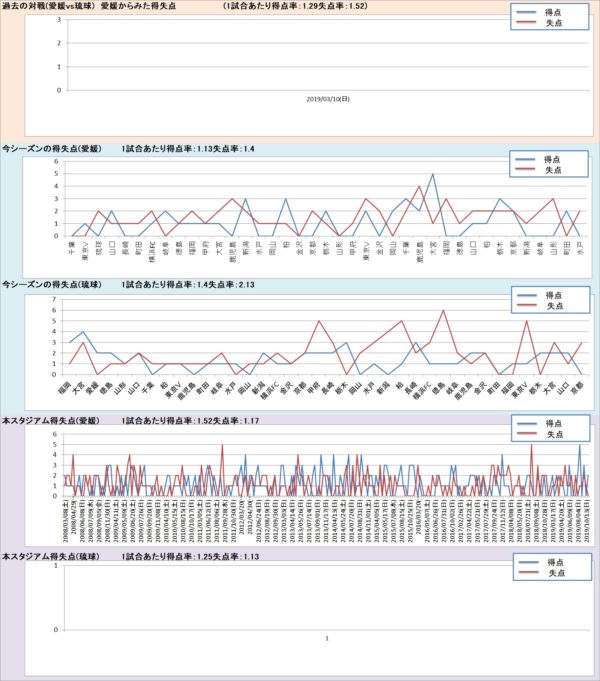This screenshot has height=681, width=600.
Task: Click the 本スタジアム得失点(琉球) heading
Action: pyautogui.click(x=51, y=557)
